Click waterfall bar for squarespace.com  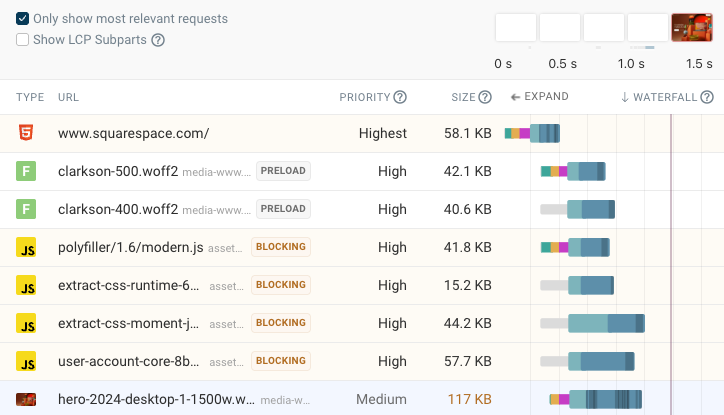(532, 133)
